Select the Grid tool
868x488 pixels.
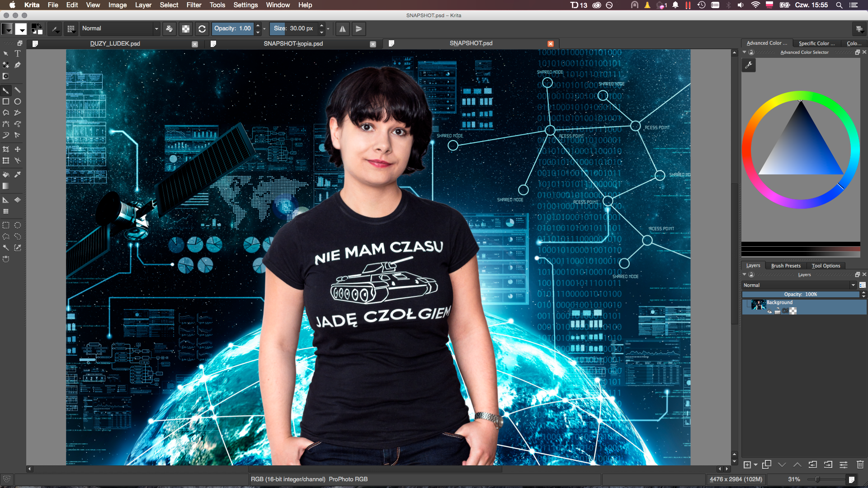[6, 211]
